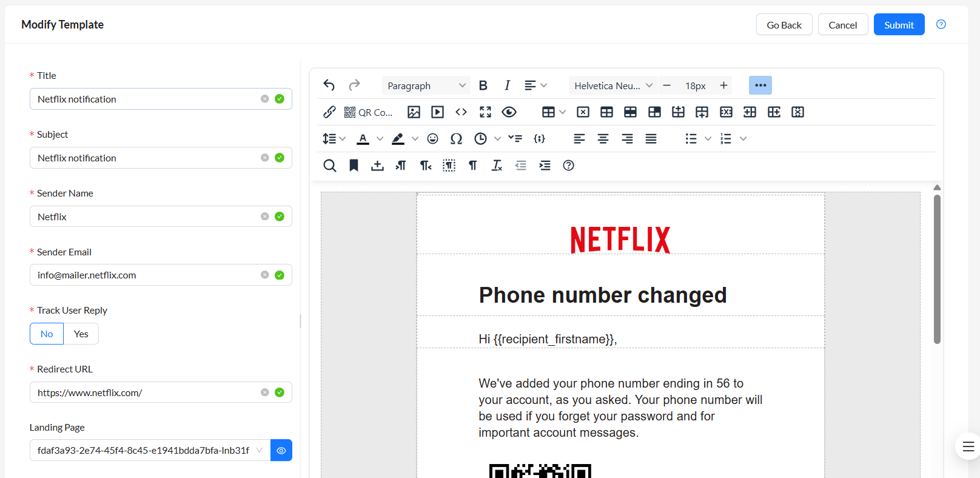Apply bold formatting

pos(483,86)
